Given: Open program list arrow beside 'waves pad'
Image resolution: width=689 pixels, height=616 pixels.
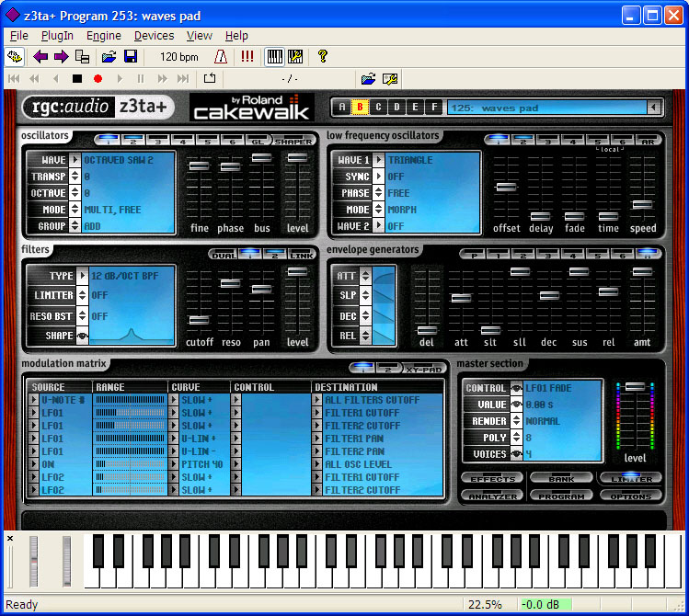Looking at the screenshot, I should pyautogui.click(x=654, y=108).
